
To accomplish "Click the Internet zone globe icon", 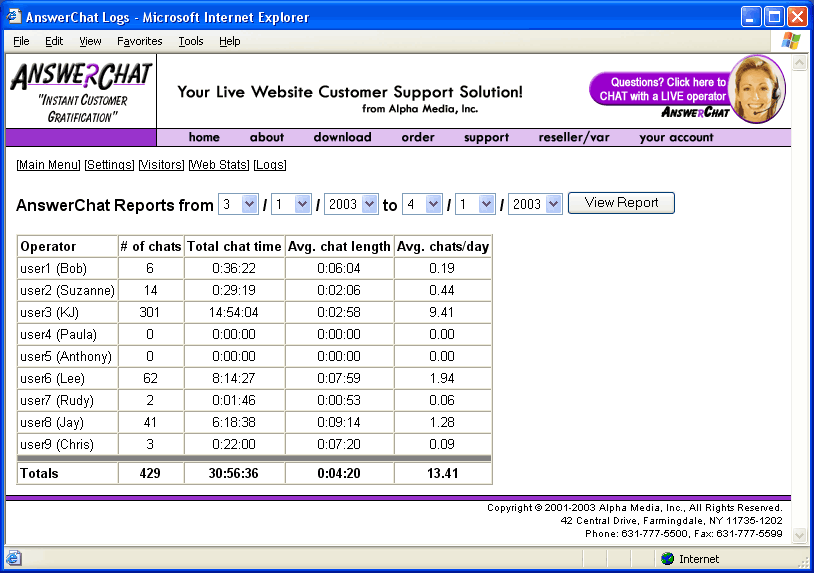I will tap(668, 558).
